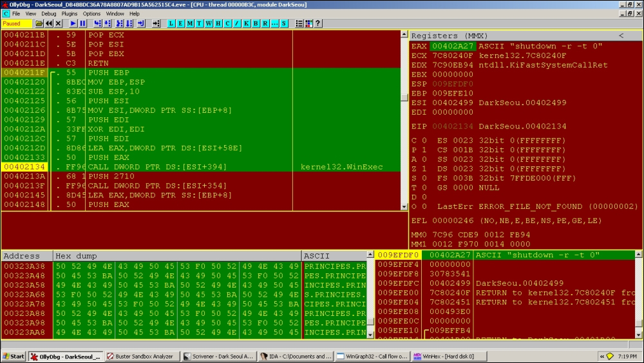Restart the program with rewind icon

pos(48,23)
